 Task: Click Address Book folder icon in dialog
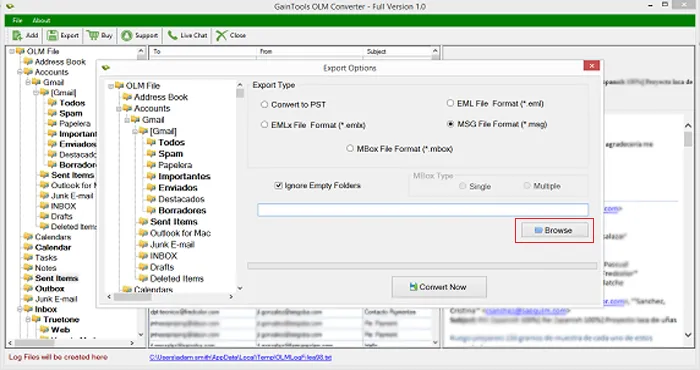pyautogui.click(x=127, y=97)
